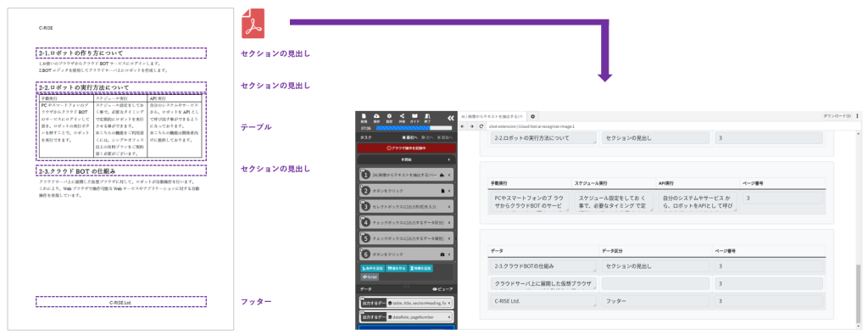Click the 自分のシステムやサービス table cell field
The width and height of the screenshot is (868, 335).
[698, 202]
